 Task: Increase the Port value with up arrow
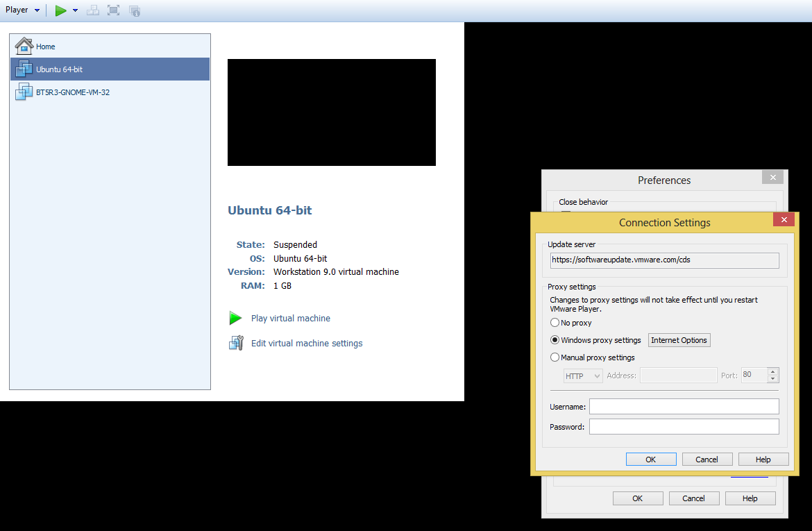point(772,371)
